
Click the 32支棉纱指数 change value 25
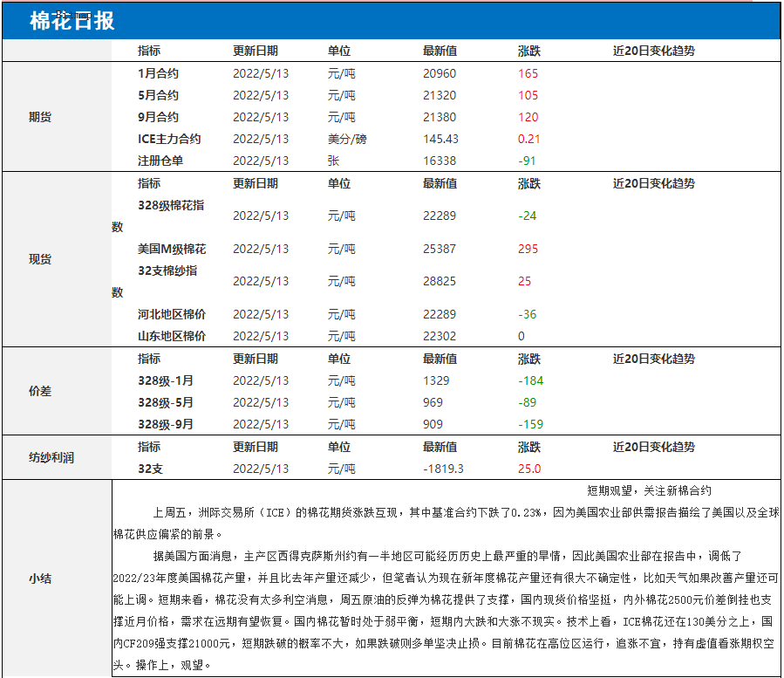point(524,281)
